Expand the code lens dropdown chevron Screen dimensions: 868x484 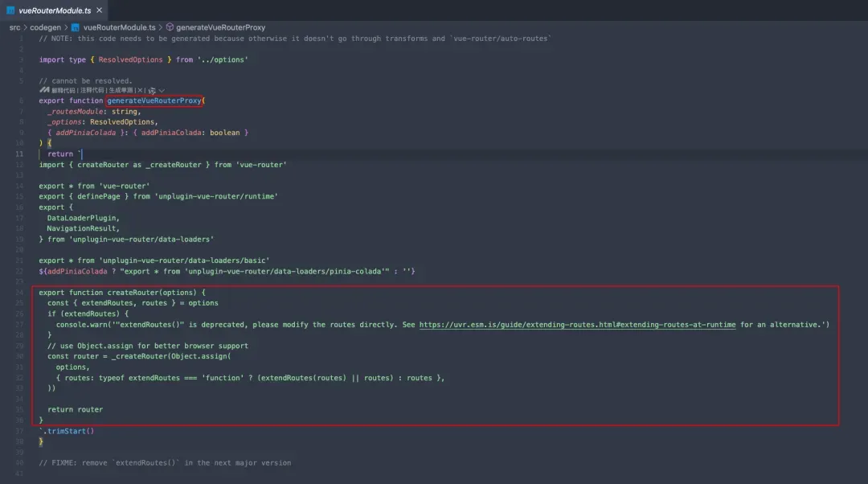(x=162, y=90)
